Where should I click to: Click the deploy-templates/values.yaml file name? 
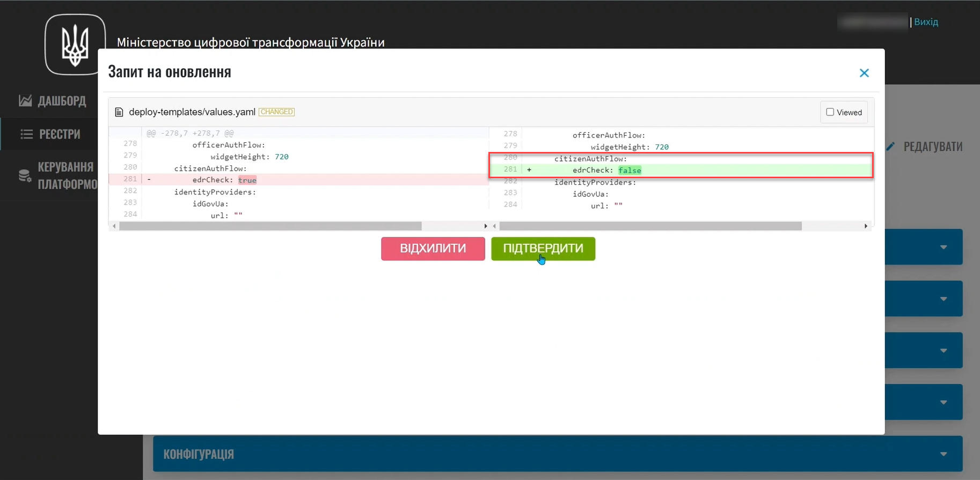tap(192, 112)
